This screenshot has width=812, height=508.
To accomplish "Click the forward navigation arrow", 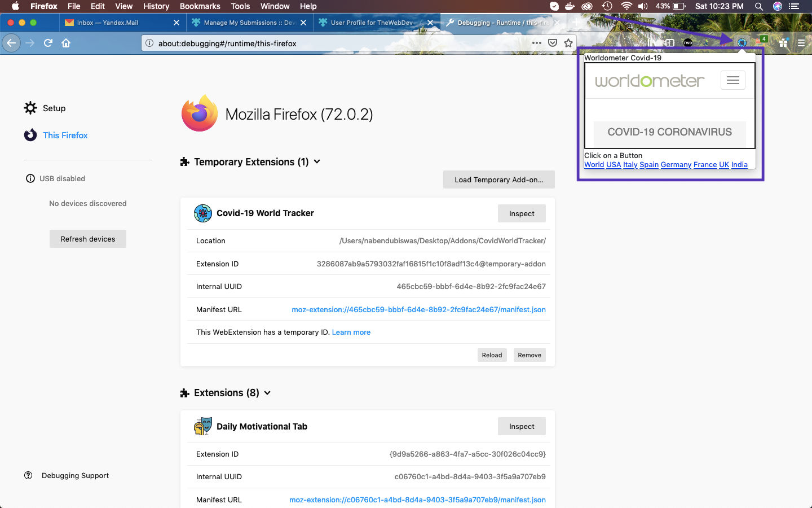I will point(30,43).
